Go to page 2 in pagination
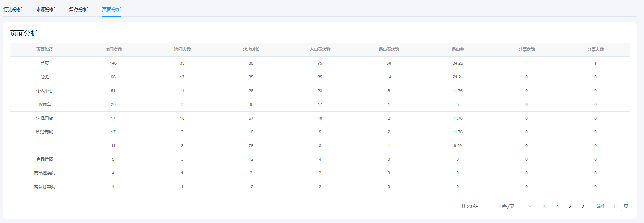This screenshot has width=644, height=223. (570, 206)
